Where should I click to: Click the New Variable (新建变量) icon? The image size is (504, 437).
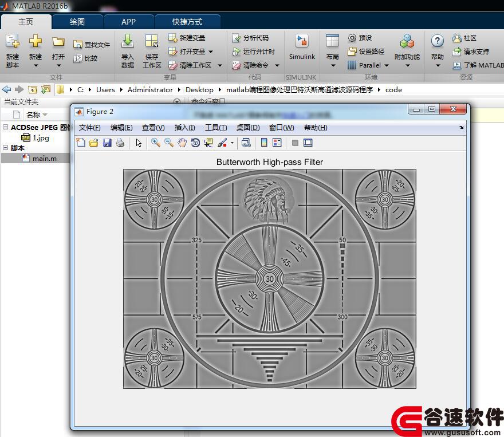click(x=172, y=38)
